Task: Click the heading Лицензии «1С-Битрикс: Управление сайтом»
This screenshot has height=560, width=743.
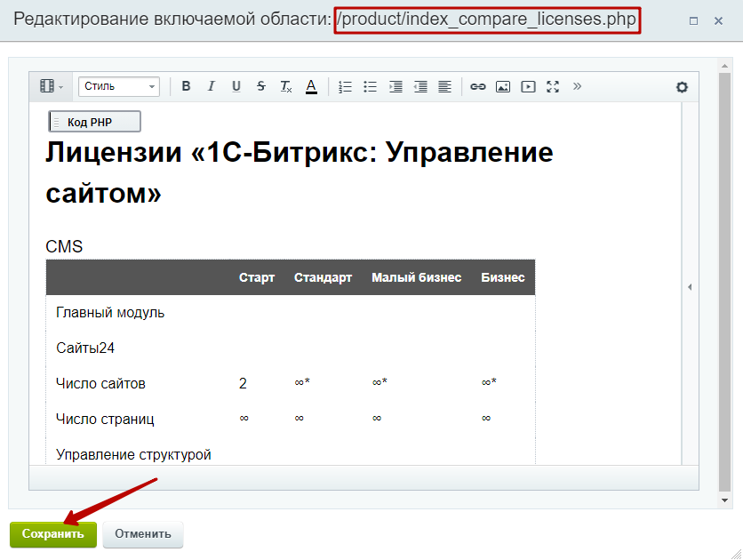Action: coord(299,173)
